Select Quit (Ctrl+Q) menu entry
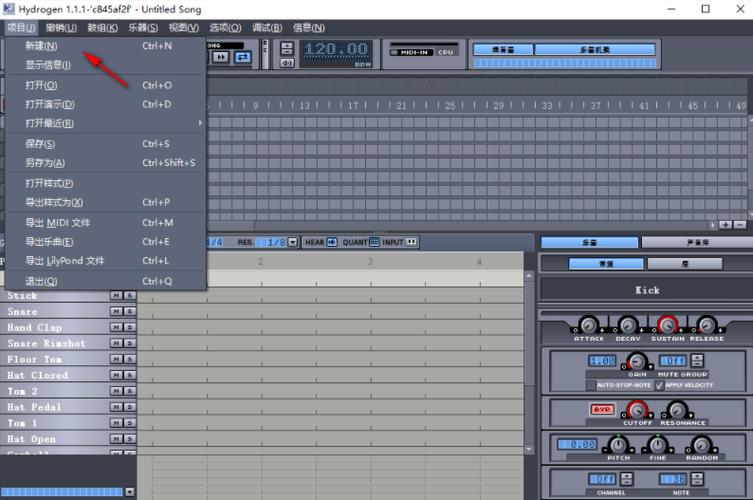 click(x=106, y=281)
